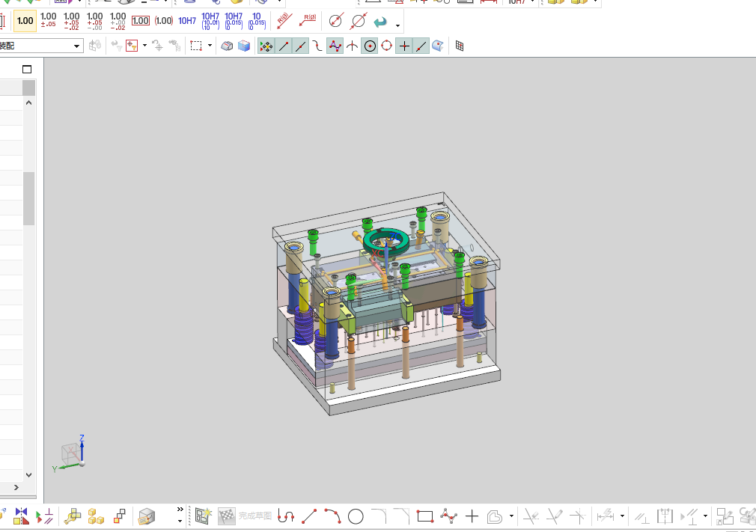The height and width of the screenshot is (532, 756).
Task: Open the assembly toolbar options arrow
Action: point(180,521)
